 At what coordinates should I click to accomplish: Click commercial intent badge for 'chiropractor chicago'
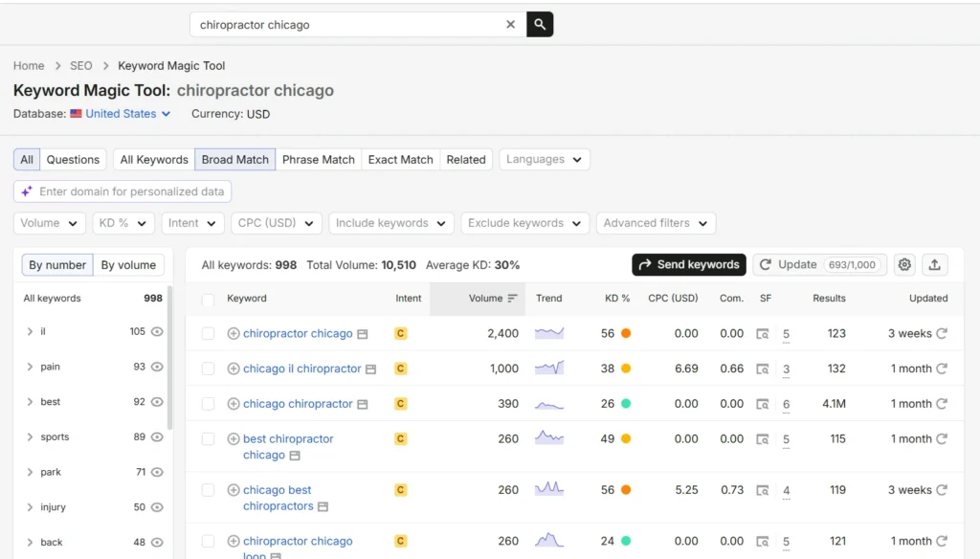click(x=401, y=334)
